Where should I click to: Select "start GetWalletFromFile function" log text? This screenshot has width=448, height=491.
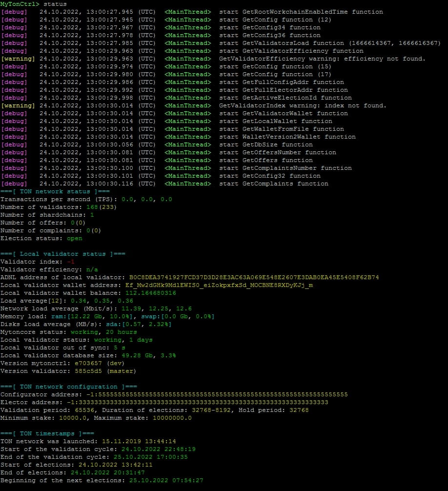point(282,129)
